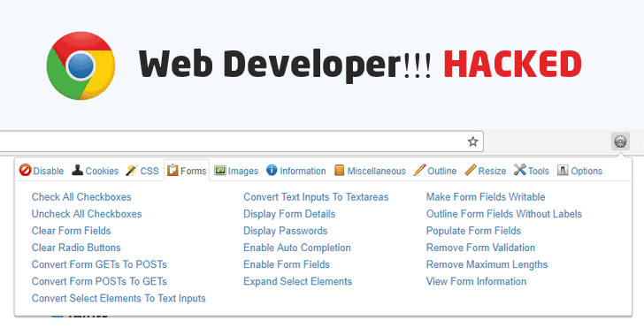
Task: Open the Outline pencil tab
Action: tap(435, 171)
